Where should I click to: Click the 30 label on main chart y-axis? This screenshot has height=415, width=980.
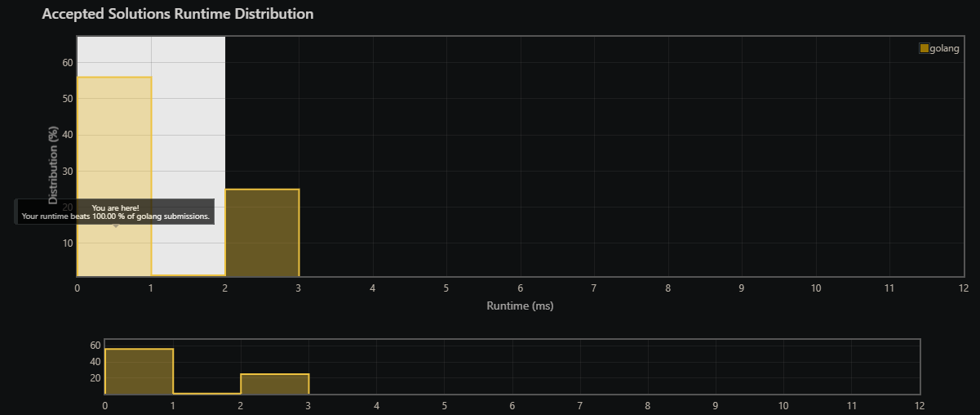(68, 171)
